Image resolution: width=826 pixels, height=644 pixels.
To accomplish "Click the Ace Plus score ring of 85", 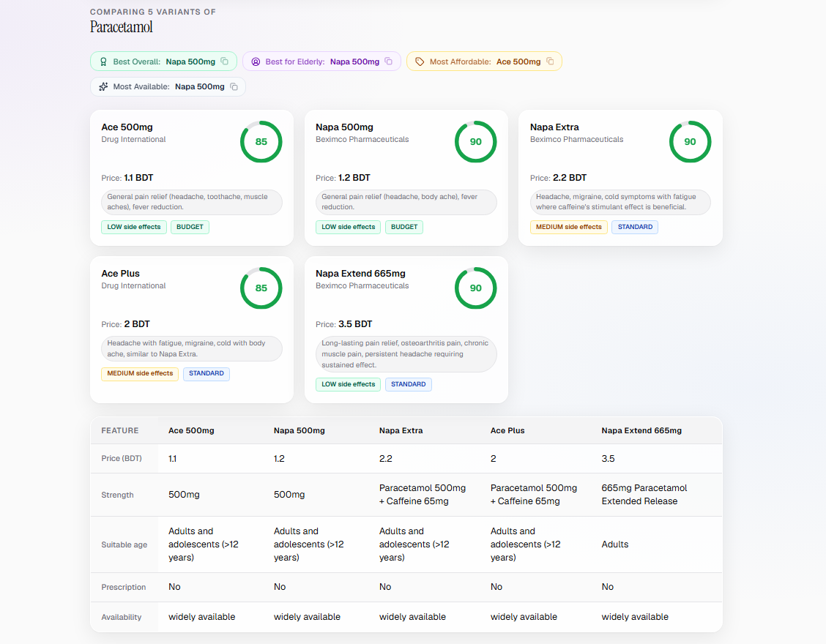I will (261, 288).
